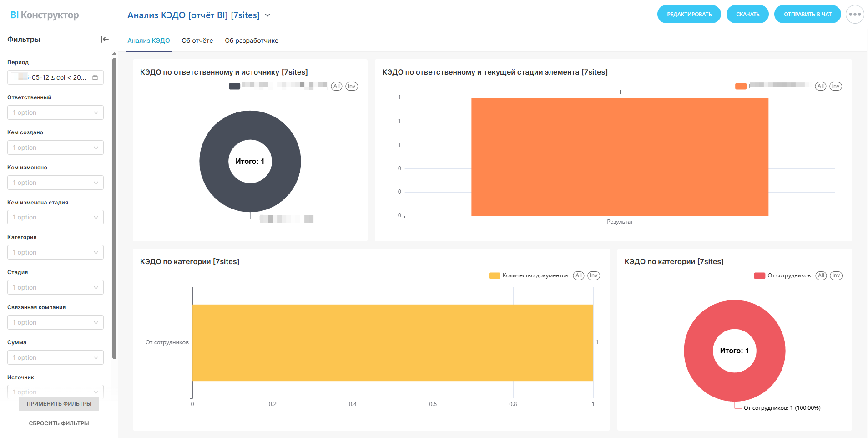Screen dimensions: 868x438
Task: Expand the Ответственный filter dropdown
Action: point(56,112)
